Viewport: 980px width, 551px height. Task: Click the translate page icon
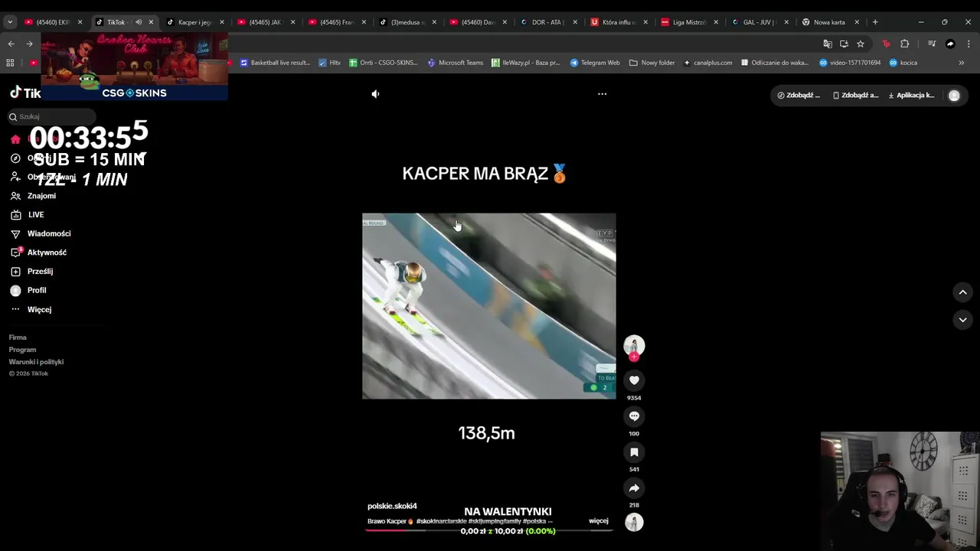827,44
